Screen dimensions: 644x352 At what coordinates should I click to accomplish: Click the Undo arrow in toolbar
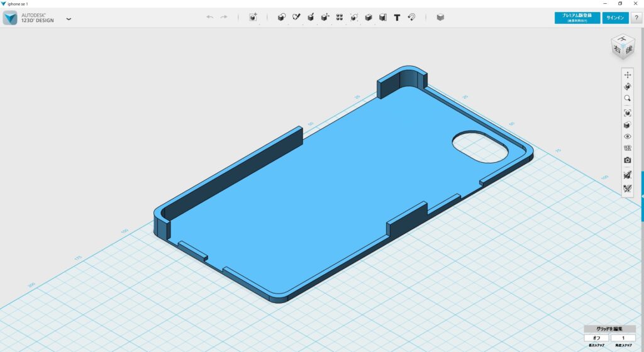pyautogui.click(x=210, y=17)
